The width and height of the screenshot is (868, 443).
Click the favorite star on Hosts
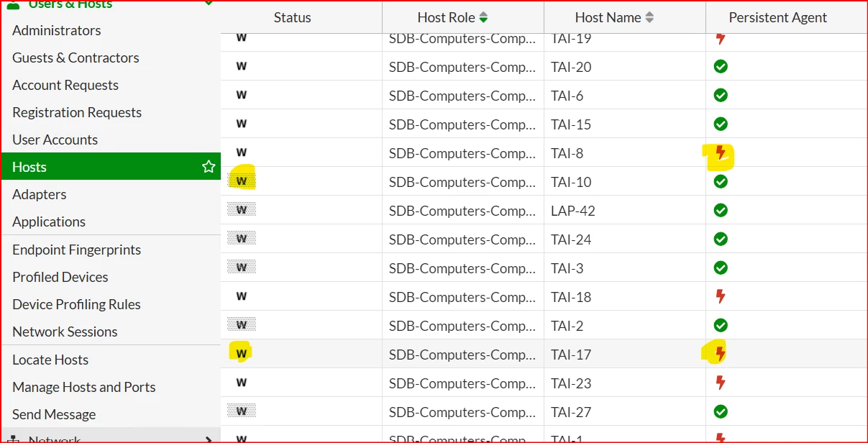[x=209, y=167]
